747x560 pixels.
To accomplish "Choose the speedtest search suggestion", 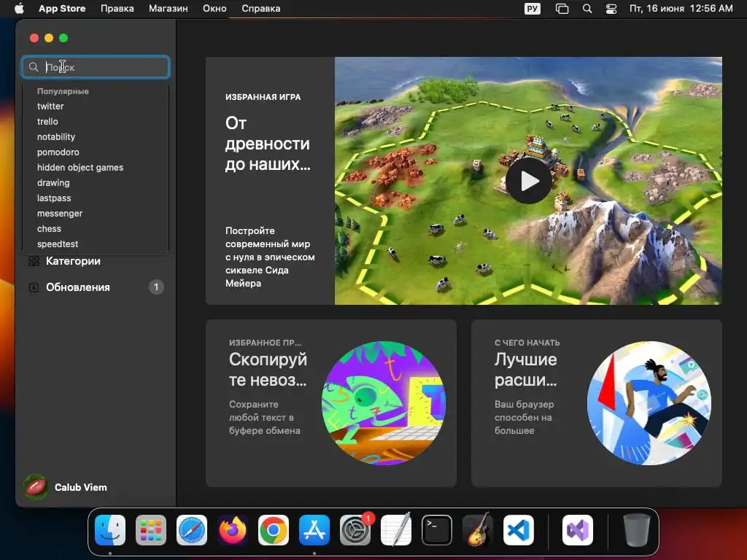I will coord(58,244).
